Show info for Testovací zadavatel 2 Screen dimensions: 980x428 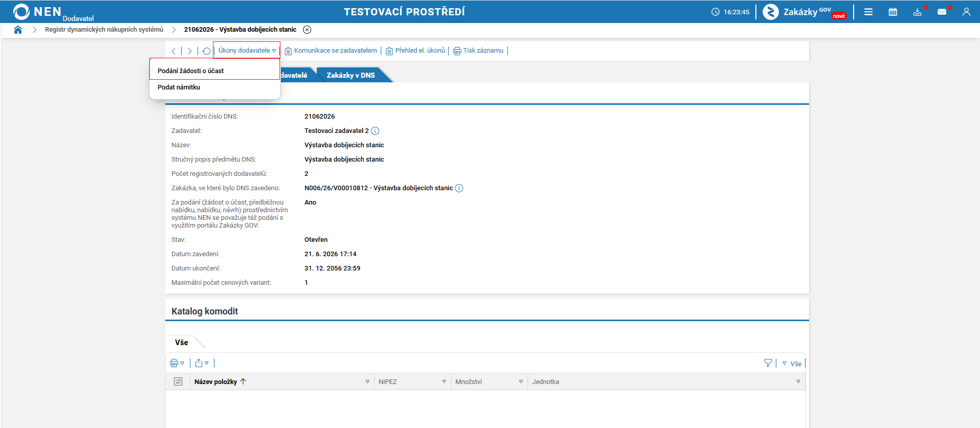pos(375,131)
